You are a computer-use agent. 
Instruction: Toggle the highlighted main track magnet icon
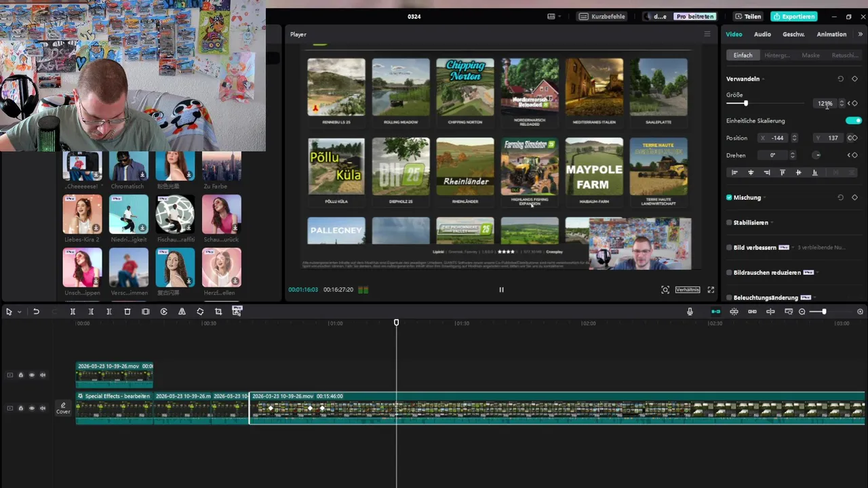click(715, 312)
